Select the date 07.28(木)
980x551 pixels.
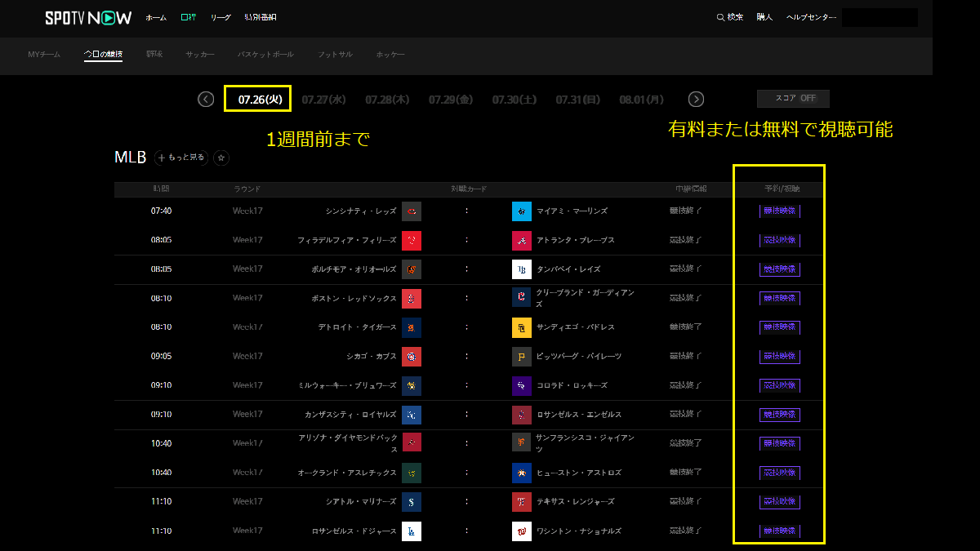point(387,100)
